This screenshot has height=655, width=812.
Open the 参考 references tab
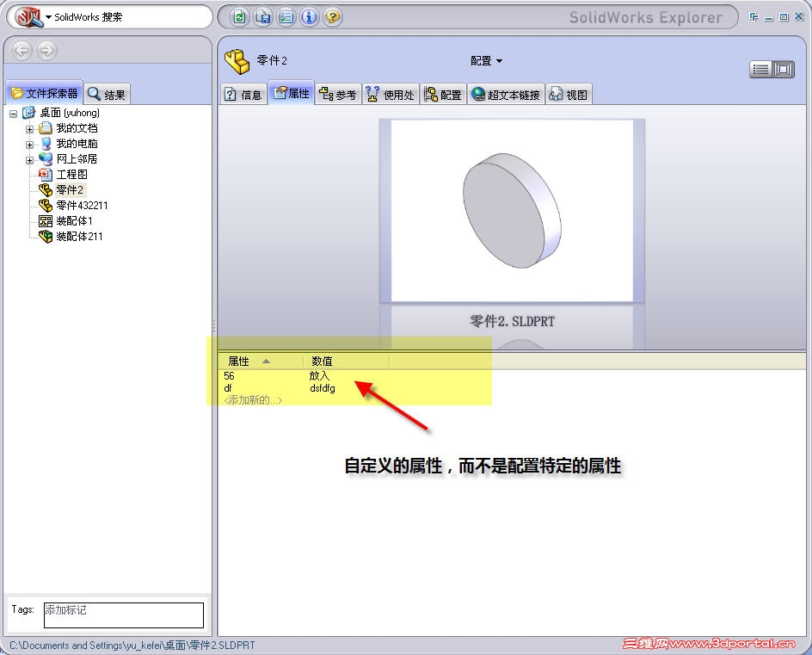click(338, 95)
